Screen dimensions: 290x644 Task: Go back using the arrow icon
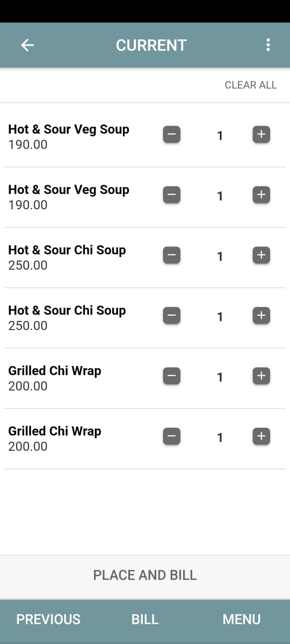click(27, 45)
